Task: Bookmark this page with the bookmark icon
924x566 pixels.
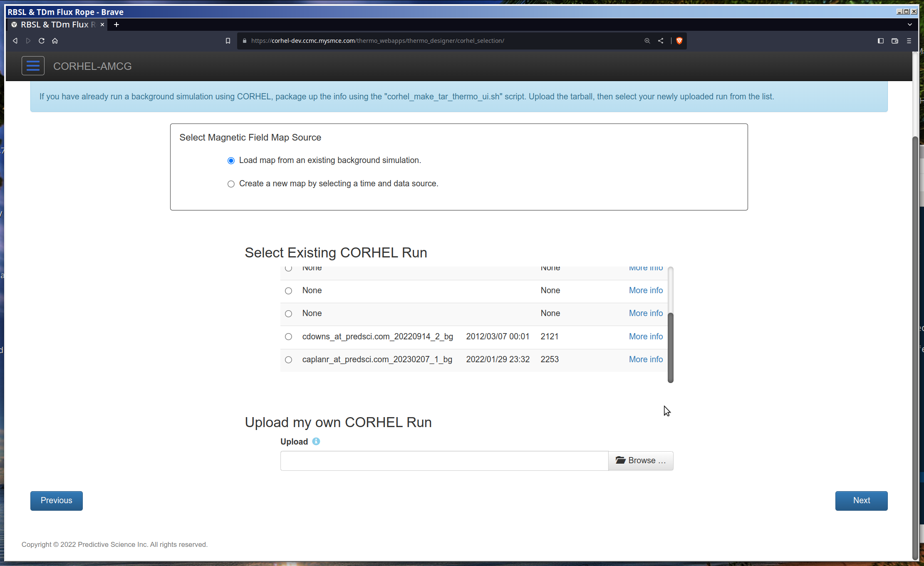Action: click(x=228, y=41)
